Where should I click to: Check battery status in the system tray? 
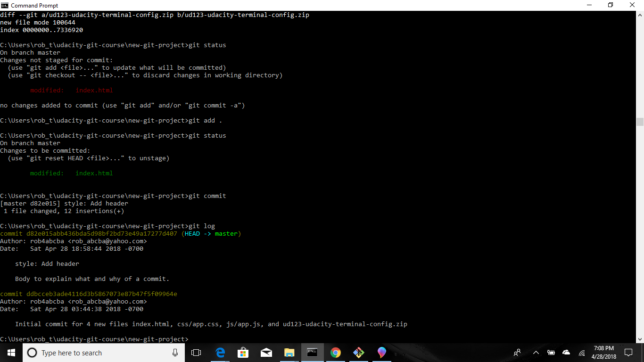coord(551,352)
